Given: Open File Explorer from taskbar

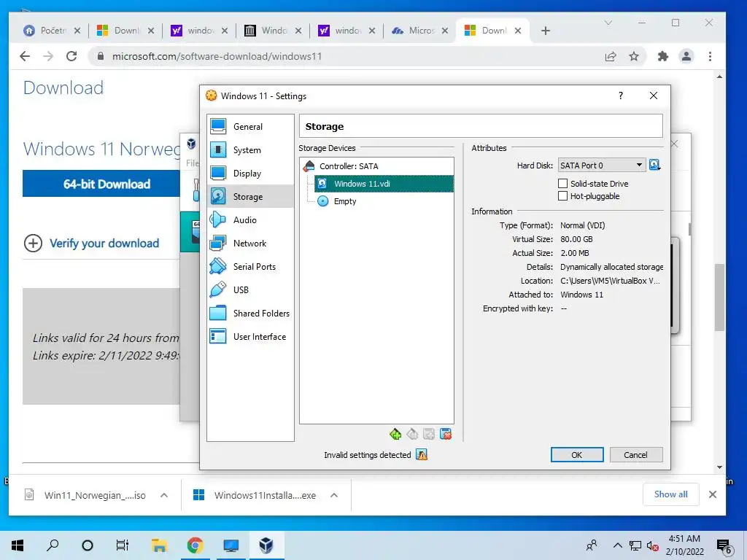Looking at the screenshot, I should (x=159, y=545).
